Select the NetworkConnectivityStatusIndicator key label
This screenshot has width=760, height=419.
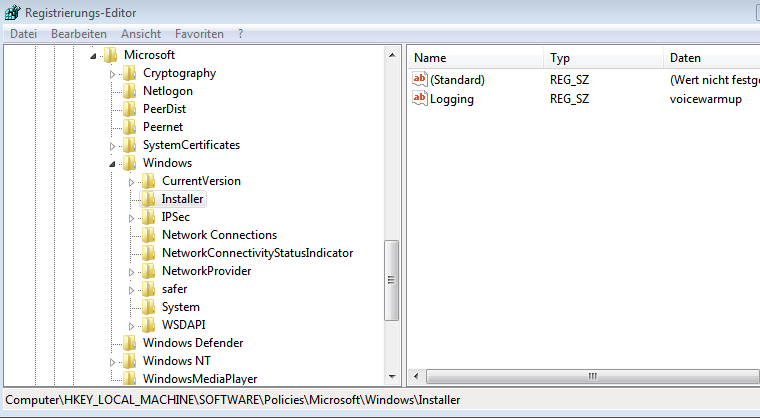tap(257, 253)
